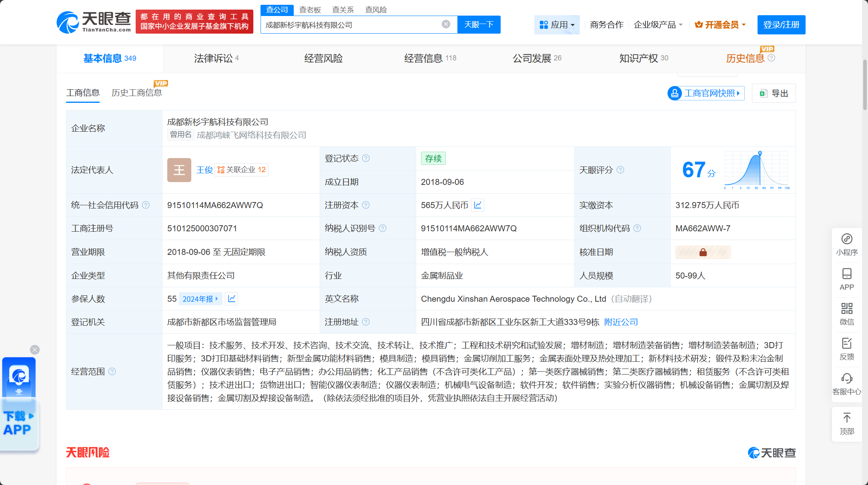The width and height of the screenshot is (868, 485).
Task: Open the 2024年报 report link
Action: click(x=200, y=299)
